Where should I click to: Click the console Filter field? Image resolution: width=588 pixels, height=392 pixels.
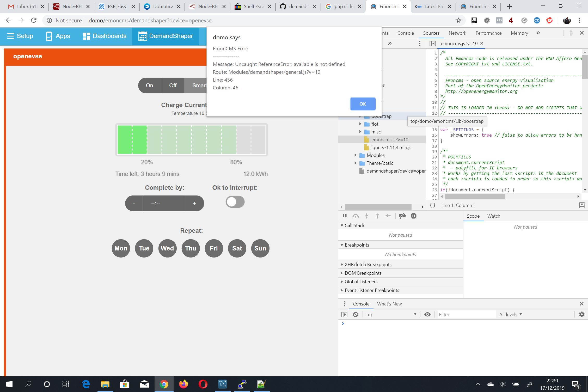(467, 315)
